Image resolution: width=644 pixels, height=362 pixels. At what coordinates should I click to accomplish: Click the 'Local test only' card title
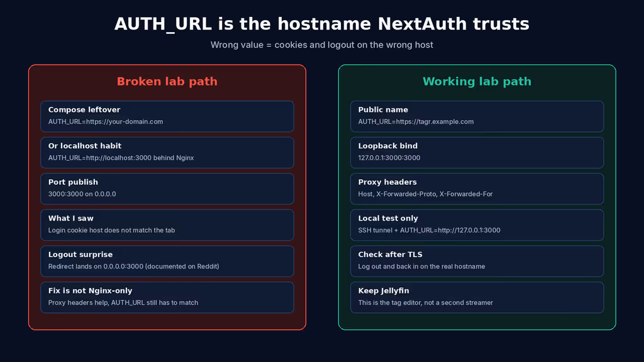click(x=387, y=218)
